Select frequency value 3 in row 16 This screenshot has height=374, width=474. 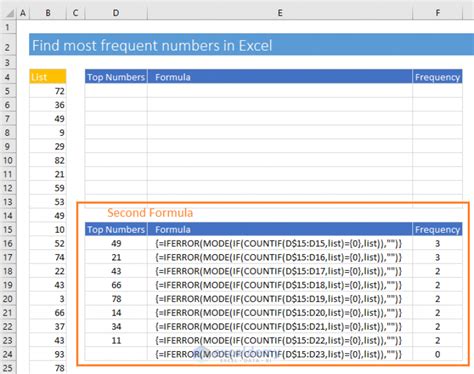(437, 243)
